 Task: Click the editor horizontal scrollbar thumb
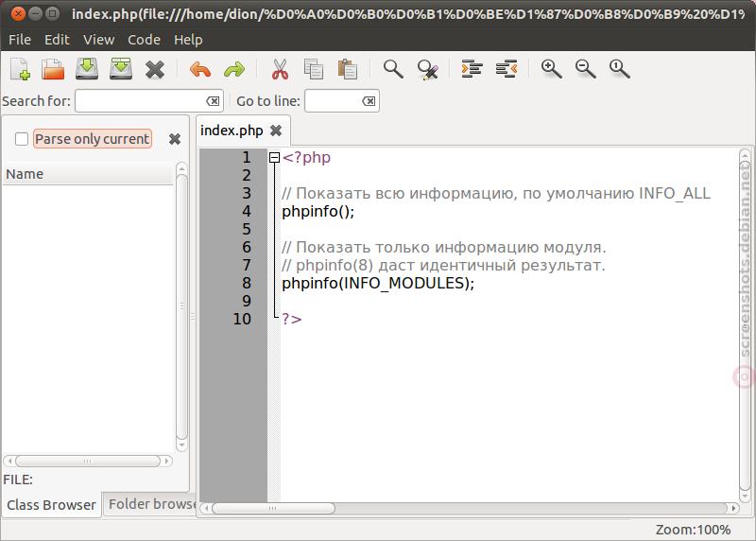(x=273, y=508)
